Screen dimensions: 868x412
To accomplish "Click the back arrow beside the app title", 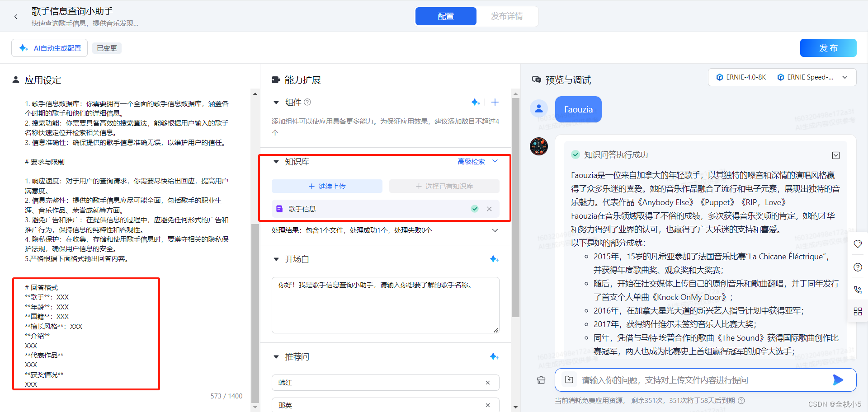I will click(x=16, y=17).
